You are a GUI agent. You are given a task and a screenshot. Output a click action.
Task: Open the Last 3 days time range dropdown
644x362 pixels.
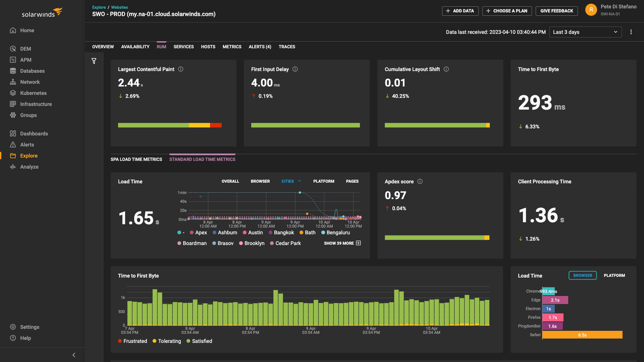click(585, 32)
